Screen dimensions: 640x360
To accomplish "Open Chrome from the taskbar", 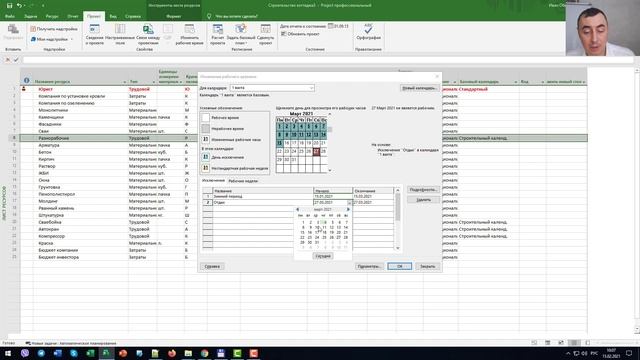I will pos(204,353).
